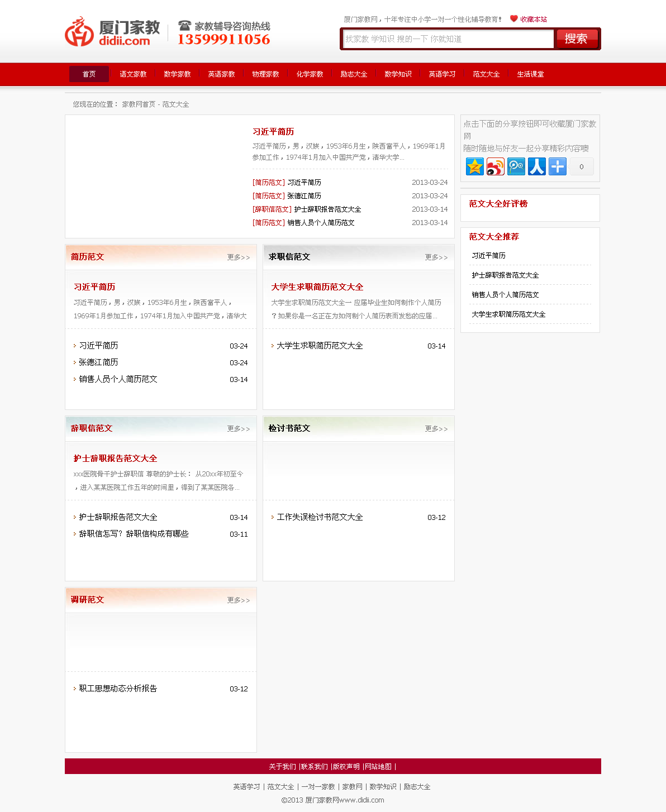Open the 首页 navigation tab
This screenshot has height=812, width=666.
tap(89, 74)
